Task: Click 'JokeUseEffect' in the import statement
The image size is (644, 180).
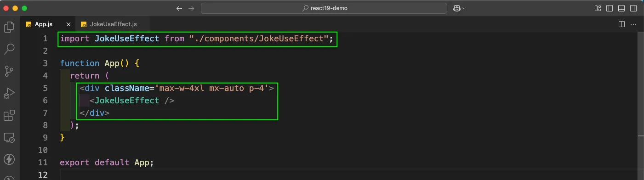Action: coord(127,39)
